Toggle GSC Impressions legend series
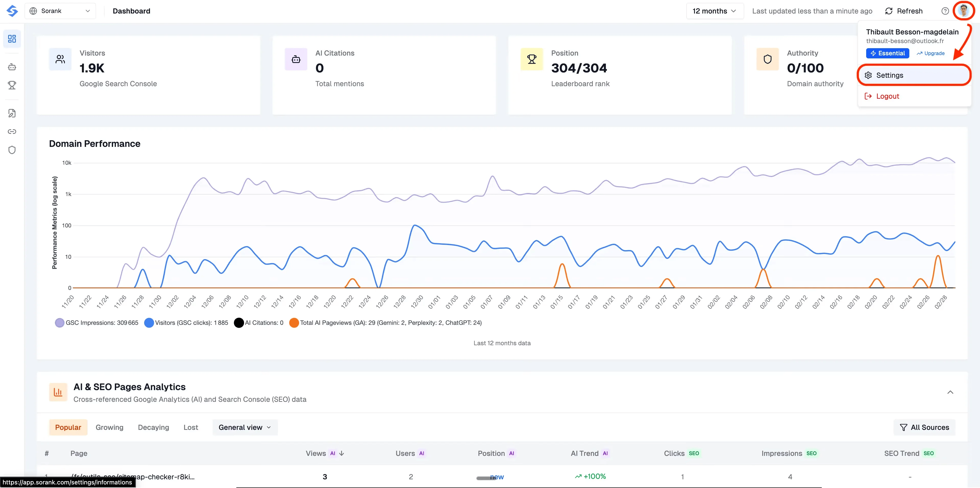Image resolution: width=980 pixels, height=488 pixels. (x=97, y=323)
